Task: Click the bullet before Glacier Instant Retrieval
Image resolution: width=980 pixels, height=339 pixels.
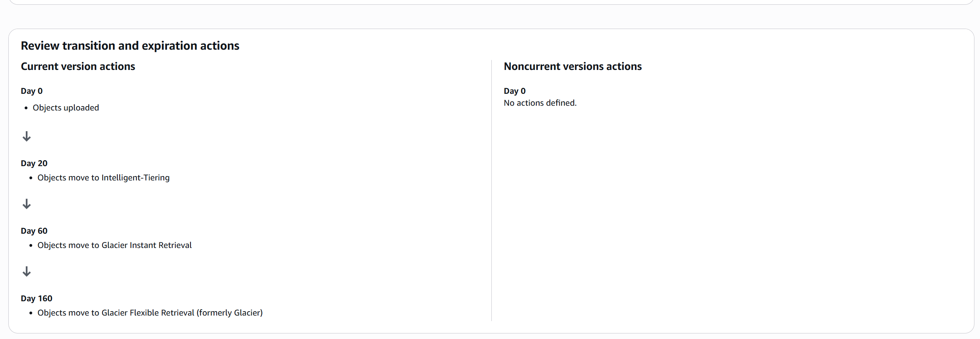Action: click(x=31, y=246)
